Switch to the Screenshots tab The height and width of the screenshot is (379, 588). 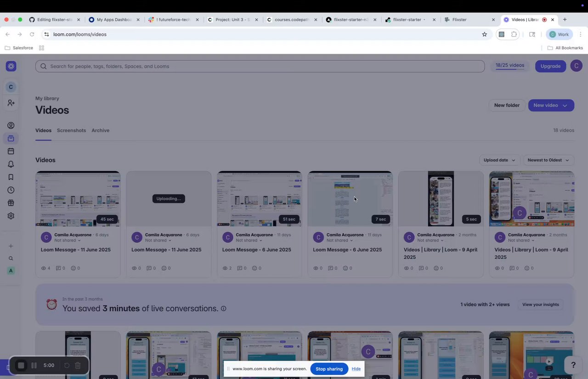pos(71,130)
